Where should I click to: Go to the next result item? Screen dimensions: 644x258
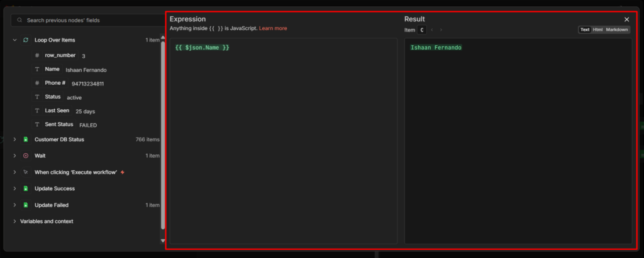tap(441, 30)
